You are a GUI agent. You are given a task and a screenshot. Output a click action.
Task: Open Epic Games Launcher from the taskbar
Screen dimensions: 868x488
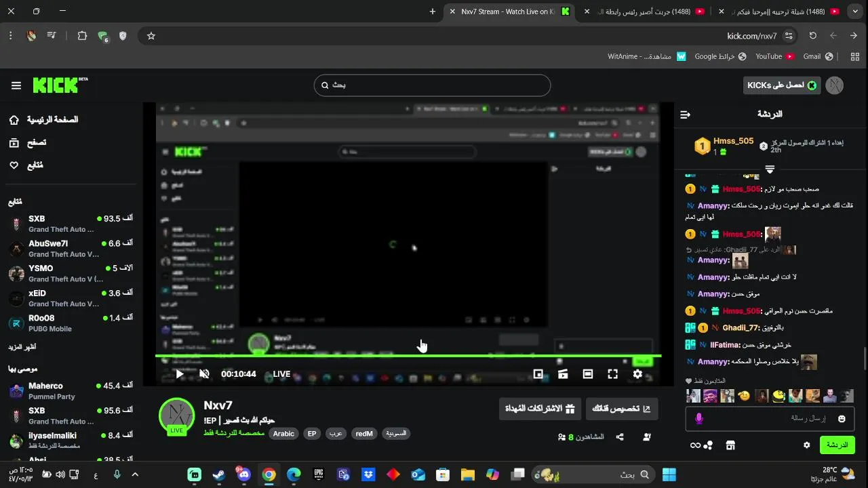coord(319,474)
